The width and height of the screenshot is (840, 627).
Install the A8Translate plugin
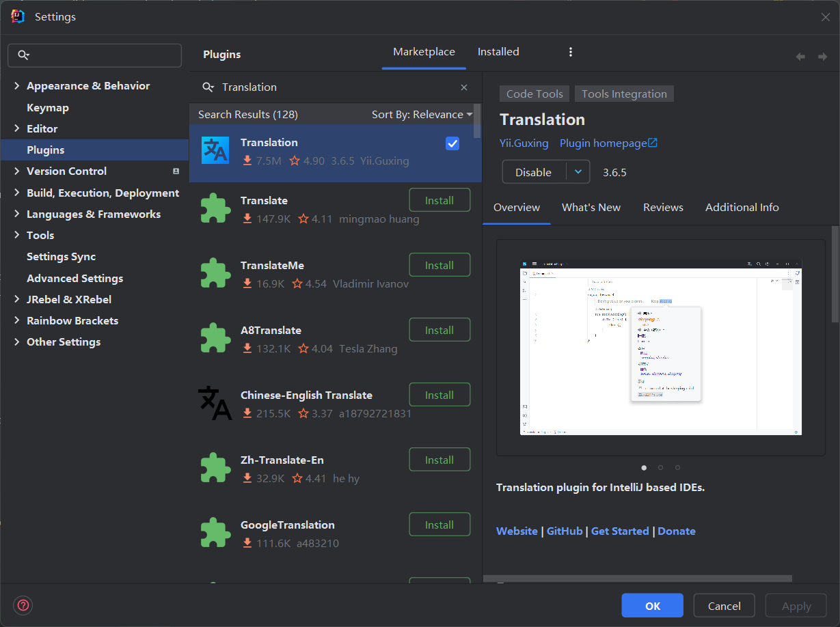439,330
